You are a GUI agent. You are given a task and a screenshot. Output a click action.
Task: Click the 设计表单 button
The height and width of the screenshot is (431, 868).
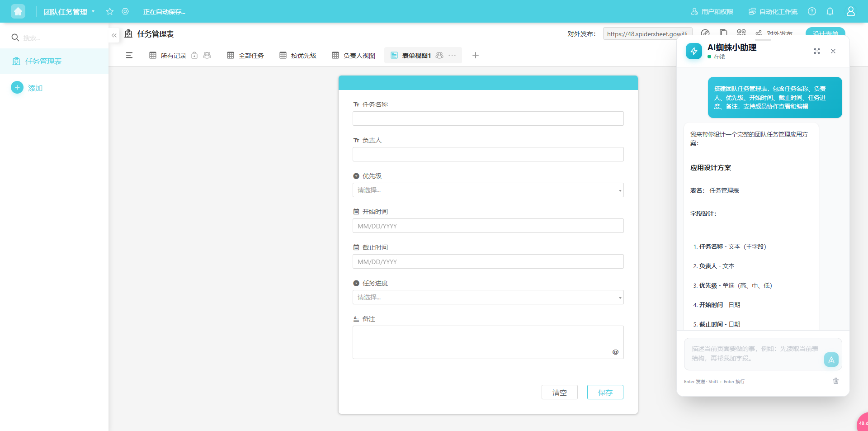[825, 33]
